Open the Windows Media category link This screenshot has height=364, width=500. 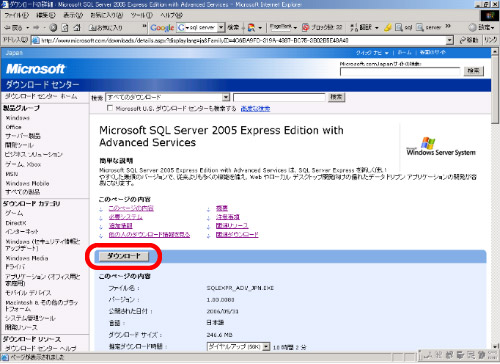tap(27, 258)
